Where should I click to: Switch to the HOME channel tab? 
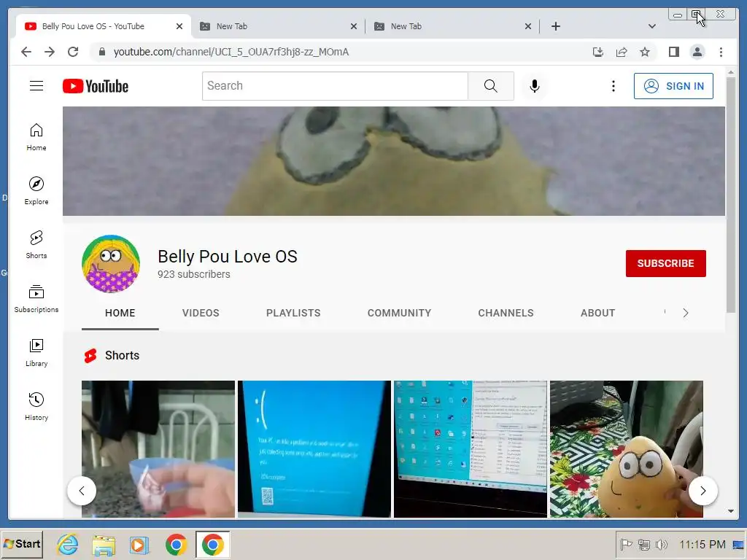[x=120, y=313]
